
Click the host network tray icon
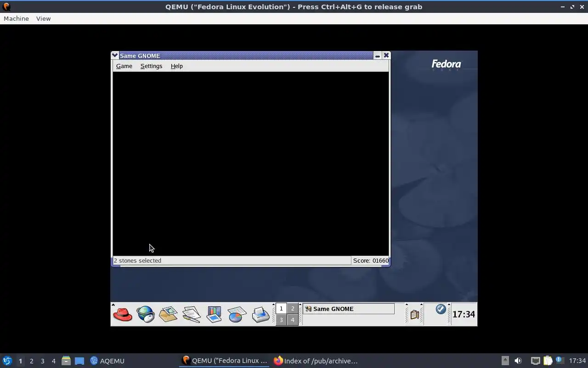coord(535,361)
